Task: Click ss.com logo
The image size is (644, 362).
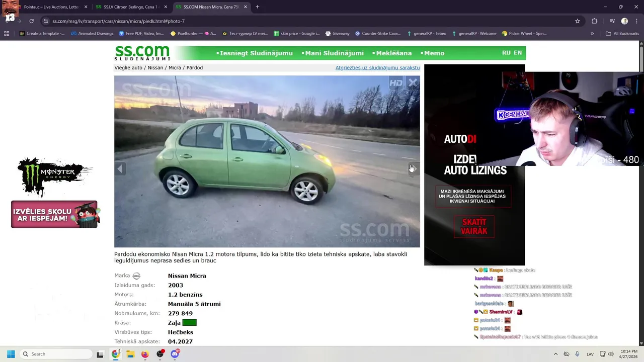Action: pos(142,53)
